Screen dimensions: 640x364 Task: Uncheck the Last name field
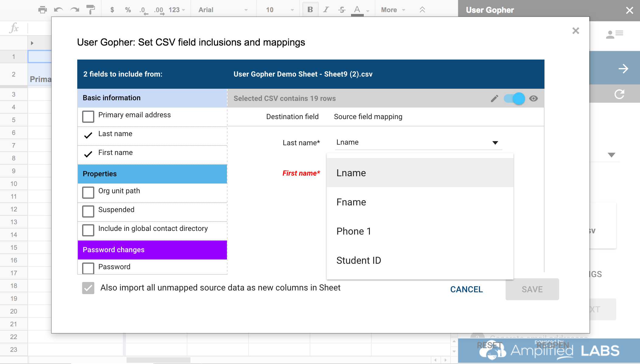[x=88, y=136]
